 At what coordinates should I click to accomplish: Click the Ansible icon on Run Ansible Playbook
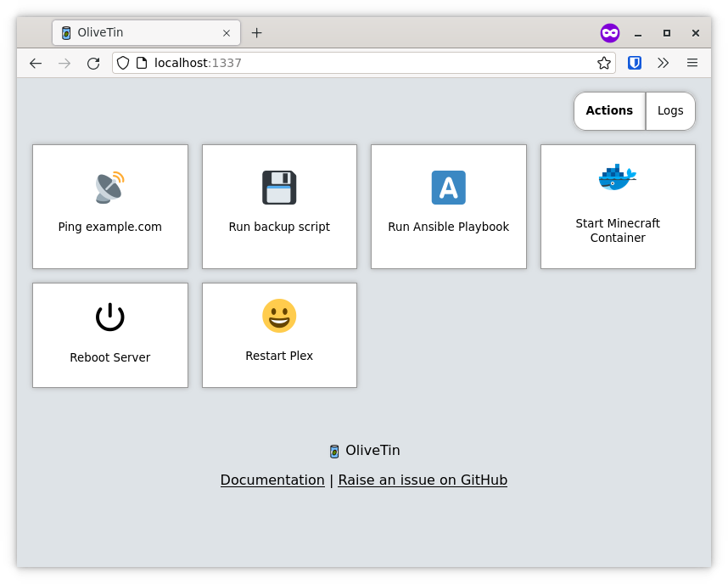[448, 188]
